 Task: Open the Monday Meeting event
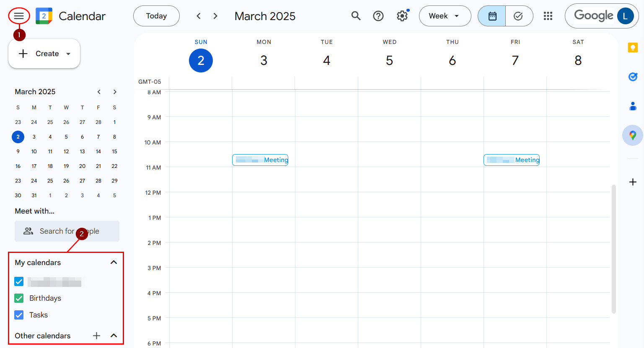pyautogui.click(x=260, y=160)
